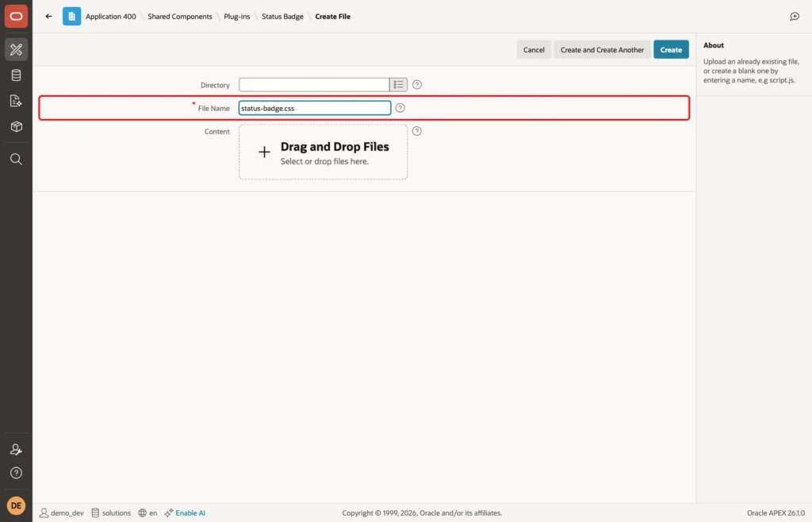Click the File Name field label
Image resolution: width=812 pixels, height=522 pixels.
[x=213, y=108]
